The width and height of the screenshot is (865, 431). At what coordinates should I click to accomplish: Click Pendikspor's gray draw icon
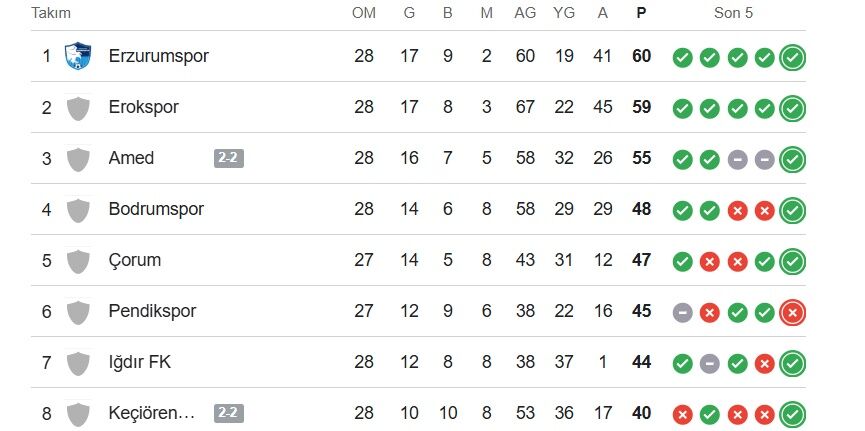pyautogui.click(x=683, y=312)
